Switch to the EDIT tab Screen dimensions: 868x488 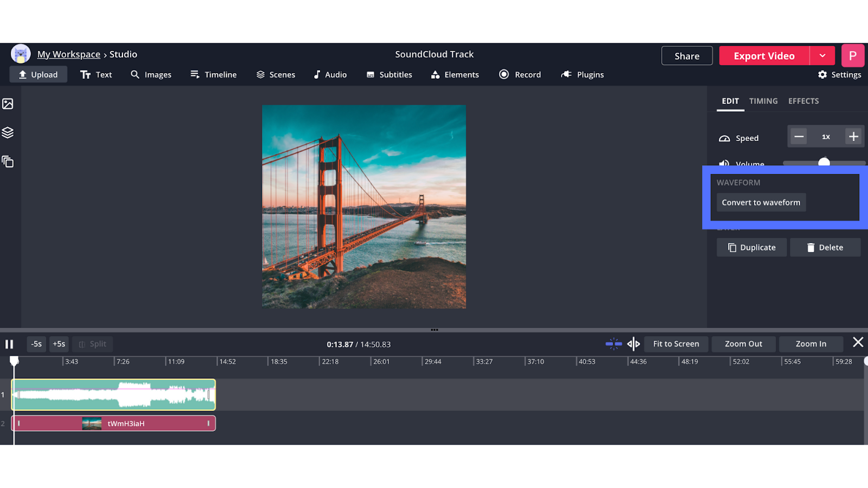click(730, 101)
